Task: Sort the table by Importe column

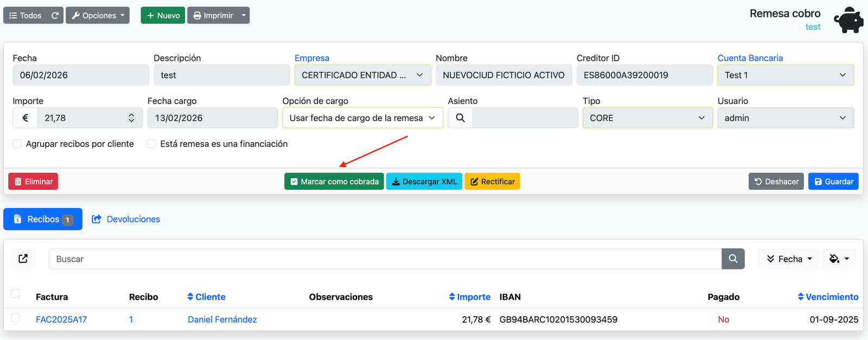Action: click(x=470, y=297)
